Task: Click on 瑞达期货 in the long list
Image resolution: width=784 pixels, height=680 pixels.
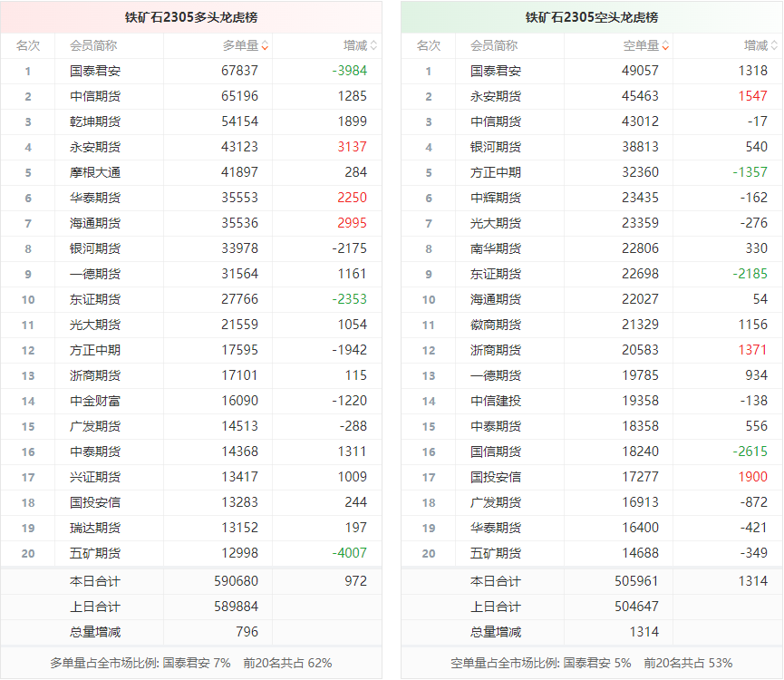Action: click(x=95, y=528)
